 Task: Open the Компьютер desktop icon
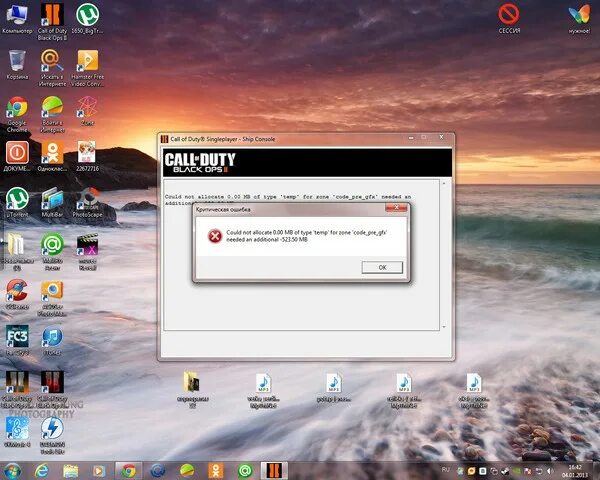click(17, 19)
